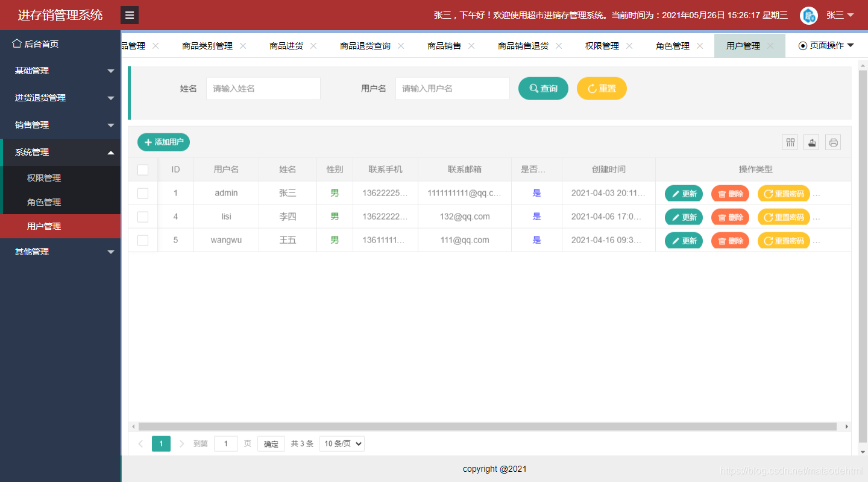Screen dimensions: 868x482
Task: Focus the page number jump input
Action: [226, 444]
